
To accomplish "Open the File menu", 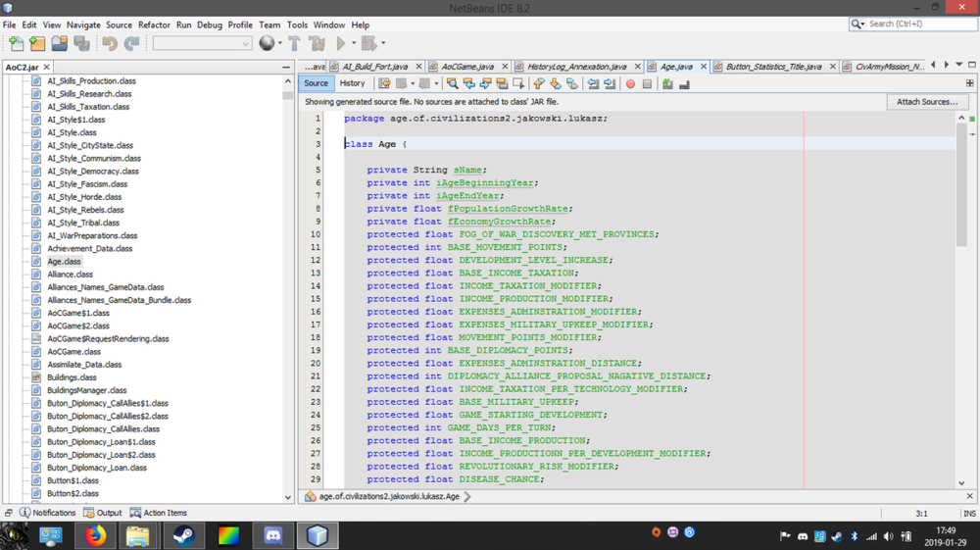I will point(10,25).
